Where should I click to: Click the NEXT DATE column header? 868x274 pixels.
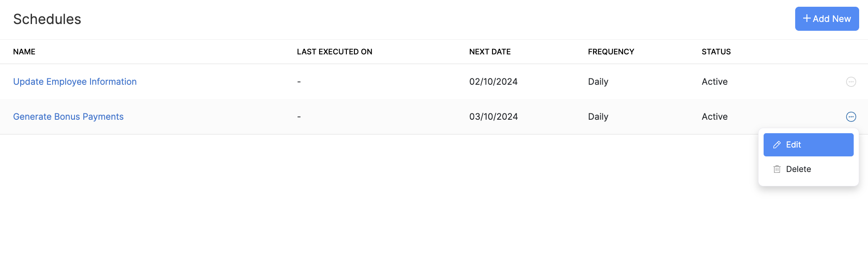pos(490,52)
